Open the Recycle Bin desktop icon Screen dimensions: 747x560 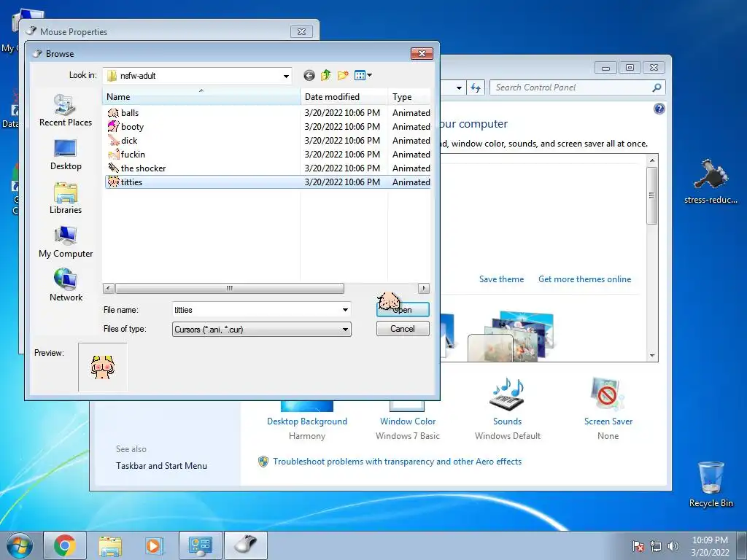click(x=711, y=484)
